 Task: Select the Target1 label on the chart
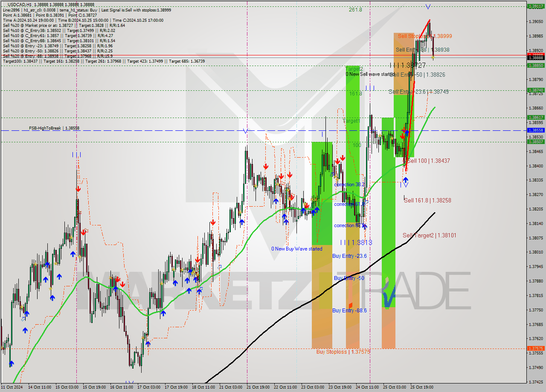(x=352, y=121)
